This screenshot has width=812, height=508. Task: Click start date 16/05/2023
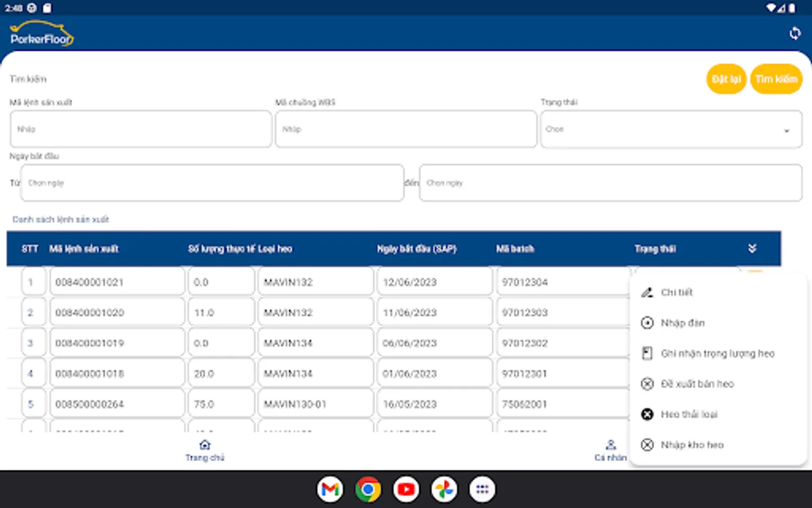[x=435, y=404]
